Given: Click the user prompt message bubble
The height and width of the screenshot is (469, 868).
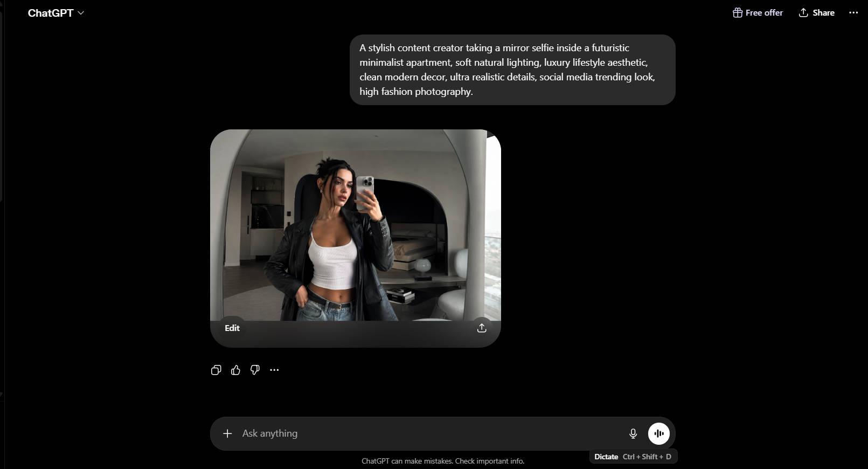Looking at the screenshot, I should (x=512, y=70).
